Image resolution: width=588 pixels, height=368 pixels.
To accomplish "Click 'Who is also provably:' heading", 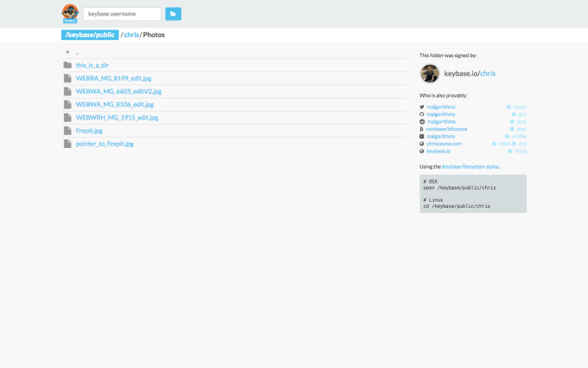I will coord(443,95).
